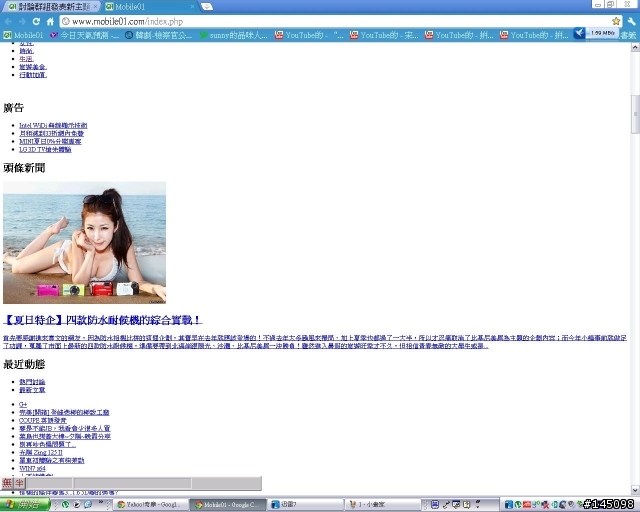
Task: Toggle the 半 half-width IME button
Action: click(x=19, y=483)
